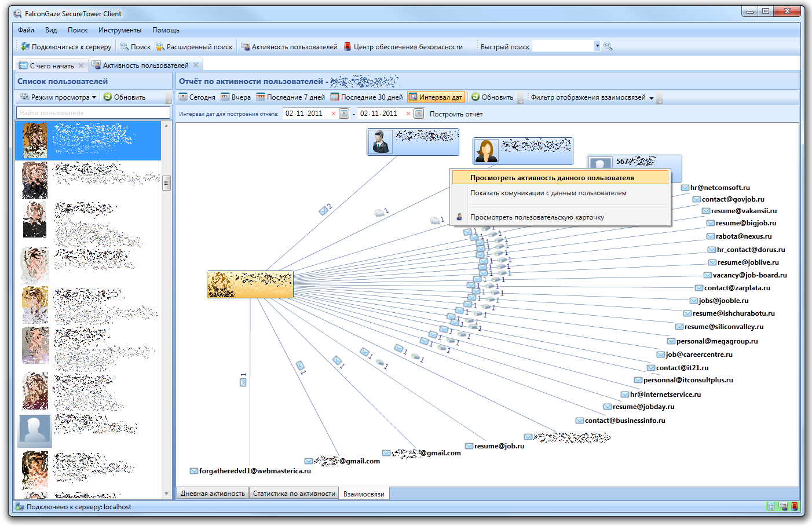Click 'Обновить' in user list panel
The image size is (812, 526).
point(125,97)
